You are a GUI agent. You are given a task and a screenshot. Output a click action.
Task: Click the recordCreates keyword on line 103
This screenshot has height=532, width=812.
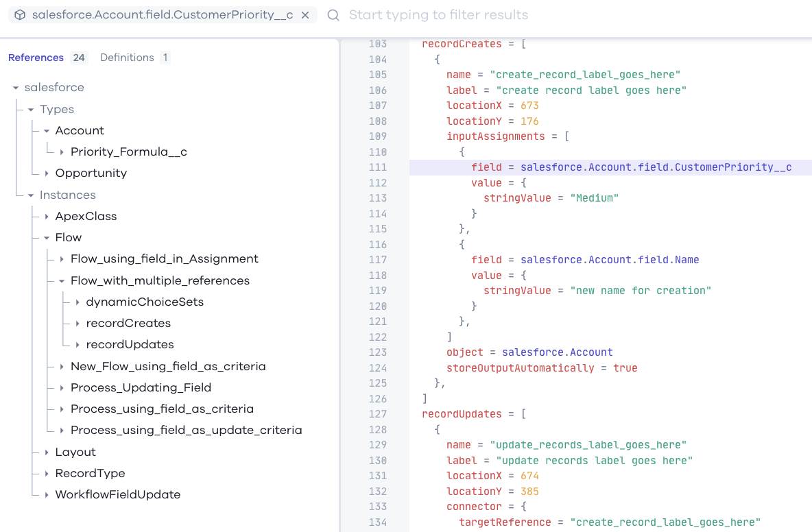462,44
